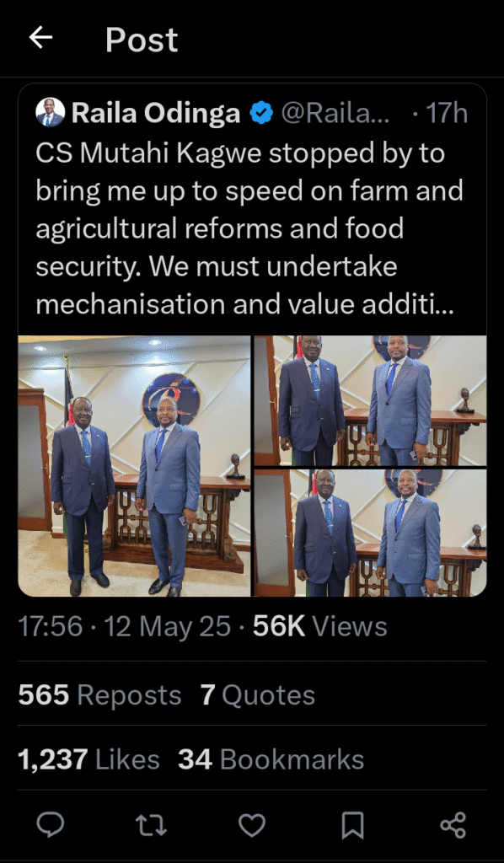The image size is (504, 863).
Task: View the 7 Quotes list
Action: pos(258,695)
